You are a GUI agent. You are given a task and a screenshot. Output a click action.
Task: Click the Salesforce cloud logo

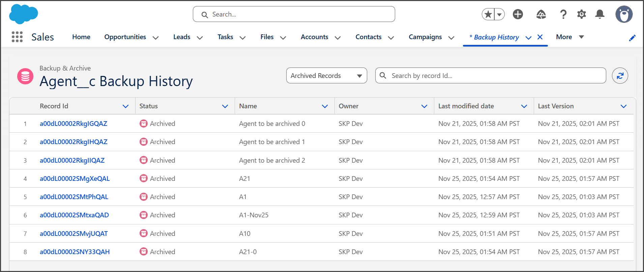[x=23, y=14]
